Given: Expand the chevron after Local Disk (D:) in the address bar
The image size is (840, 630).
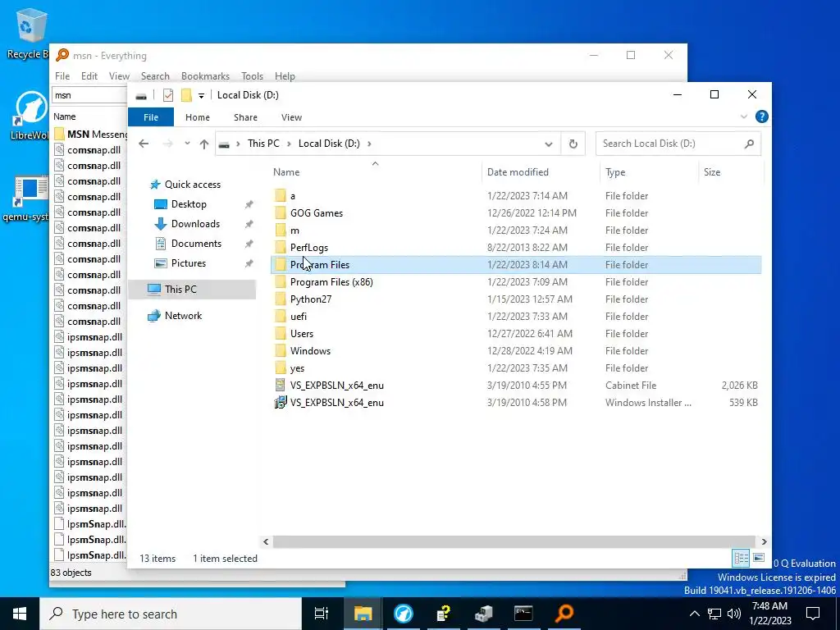Looking at the screenshot, I should pyautogui.click(x=369, y=144).
